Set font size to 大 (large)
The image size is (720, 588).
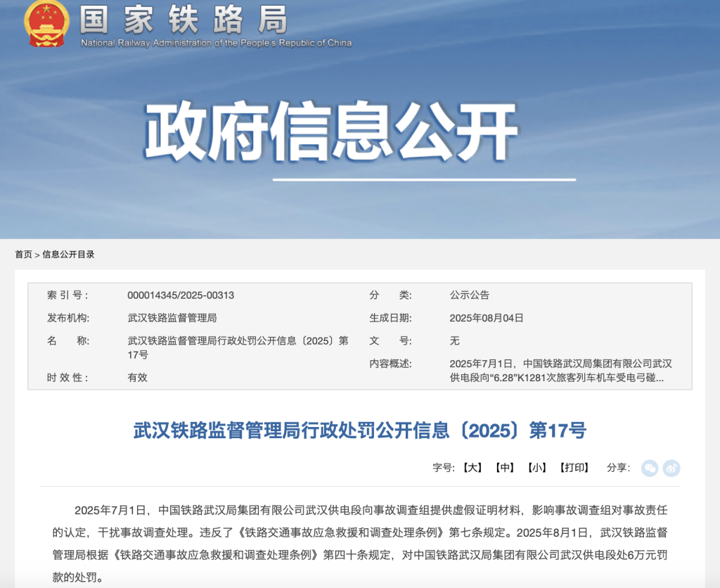point(472,468)
